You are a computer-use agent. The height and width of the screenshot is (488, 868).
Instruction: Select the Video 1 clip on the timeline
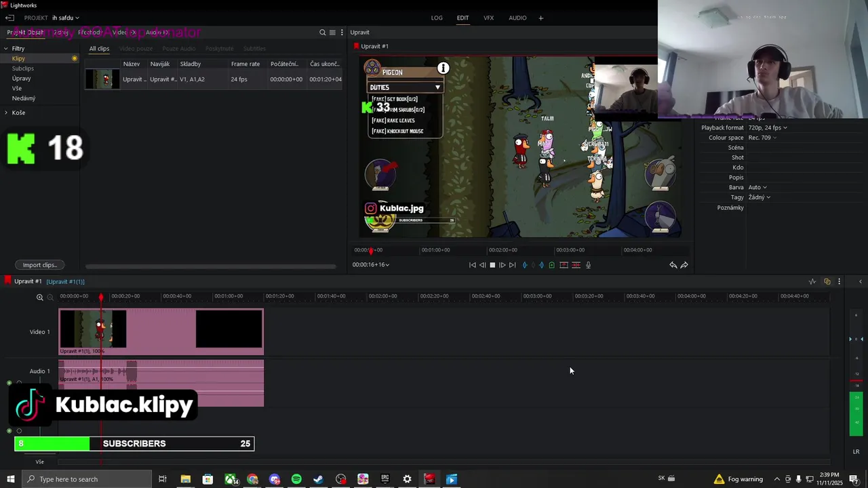coord(161,332)
